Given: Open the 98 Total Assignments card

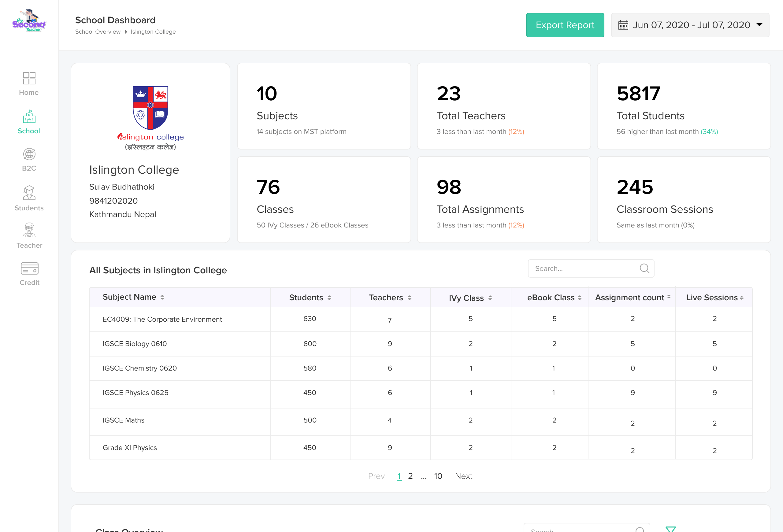Looking at the screenshot, I should (x=504, y=200).
